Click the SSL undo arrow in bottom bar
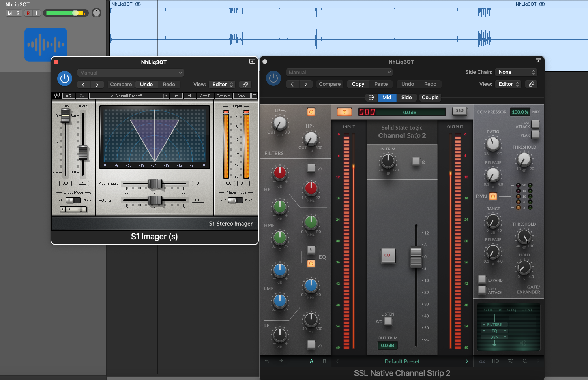 267,361
